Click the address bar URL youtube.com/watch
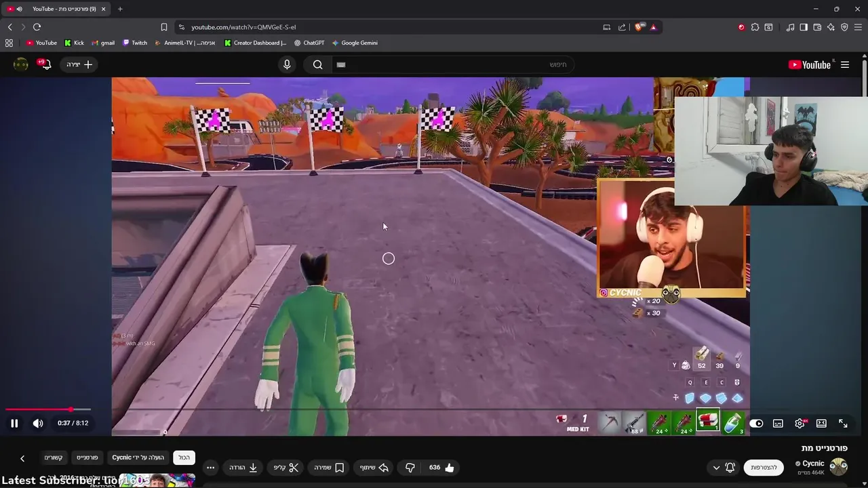 tap(243, 27)
